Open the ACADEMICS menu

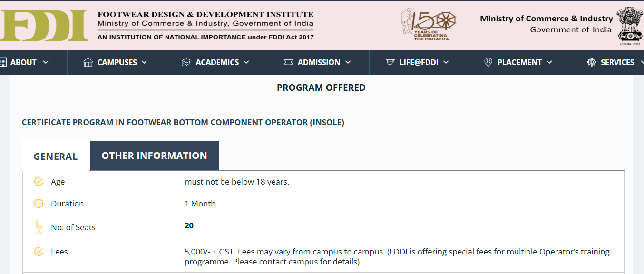(x=217, y=62)
